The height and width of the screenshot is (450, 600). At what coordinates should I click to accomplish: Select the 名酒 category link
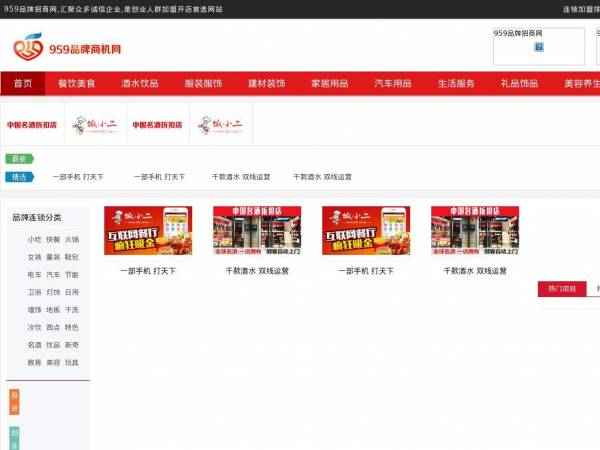(x=34, y=345)
